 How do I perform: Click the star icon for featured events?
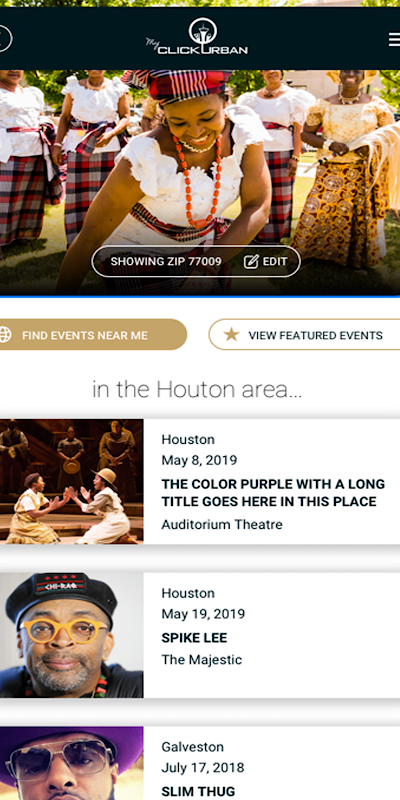[231, 335]
